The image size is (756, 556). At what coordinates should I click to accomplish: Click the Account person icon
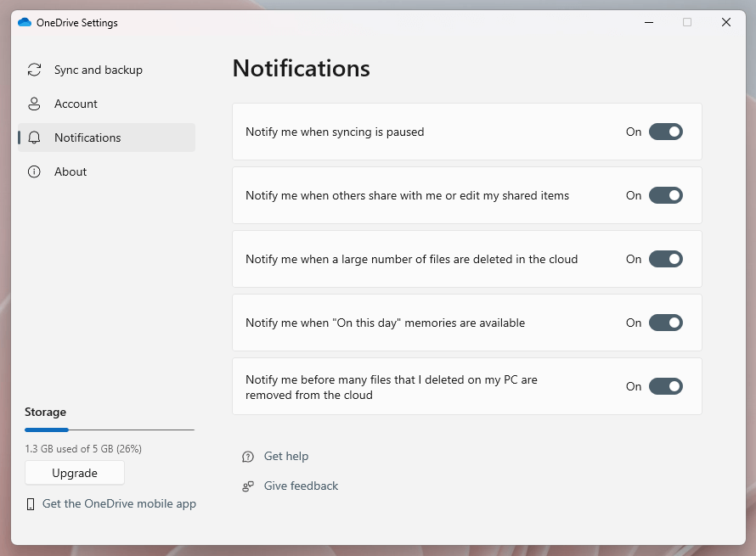[34, 104]
